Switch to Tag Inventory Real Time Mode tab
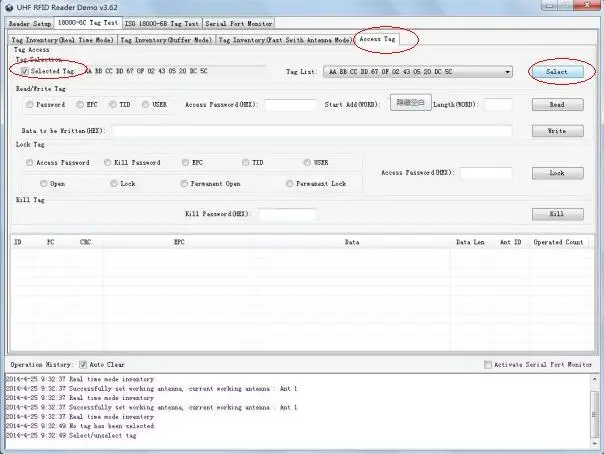 click(62, 40)
